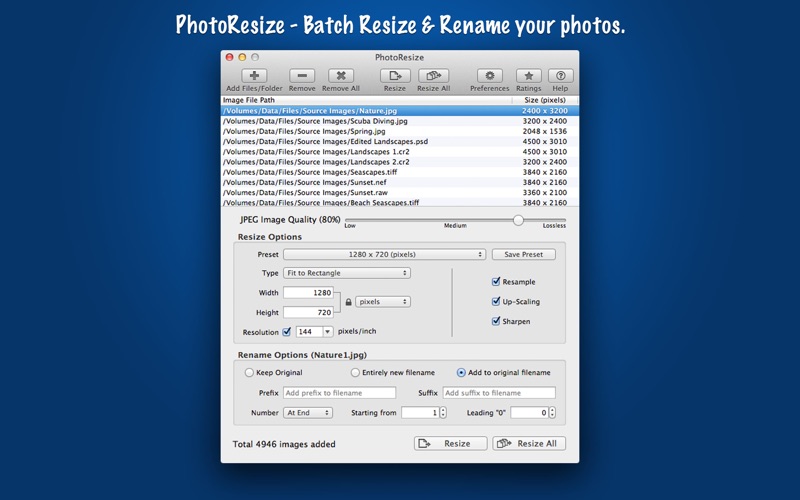Disable the Resample checkbox
Screen dimensions: 800x500
495,281
